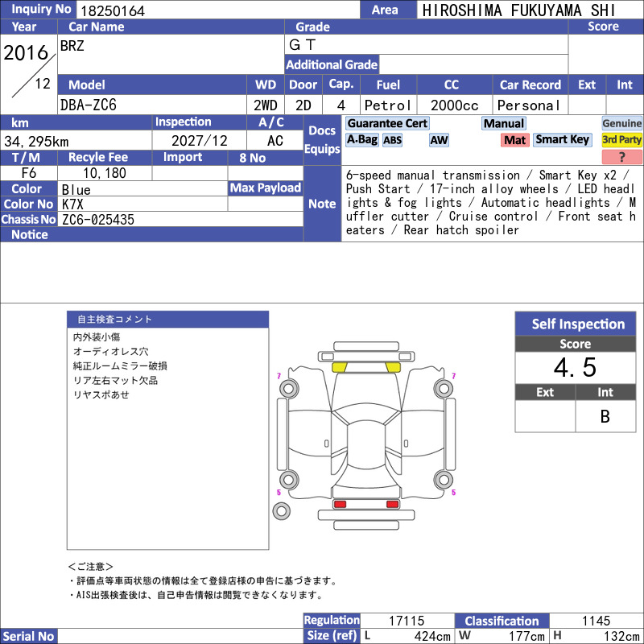Click the Guarantee Cert badge
Screen dimensions: 644x644
coord(387,123)
